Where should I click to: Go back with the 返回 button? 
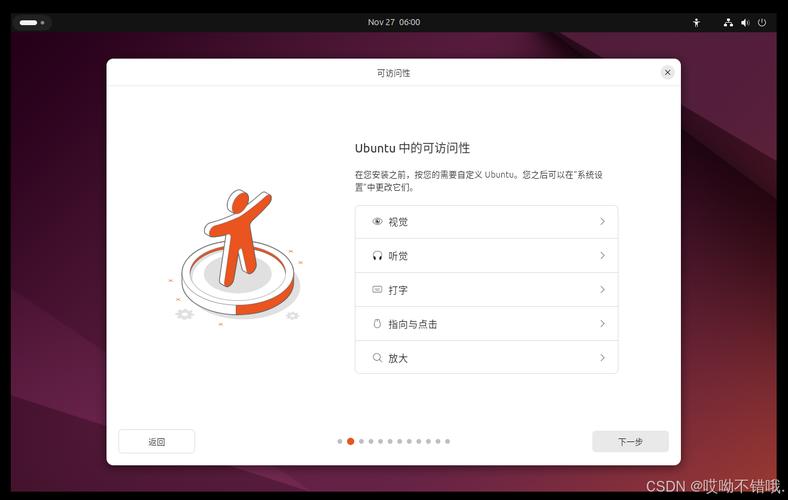click(x=156, y=442)
